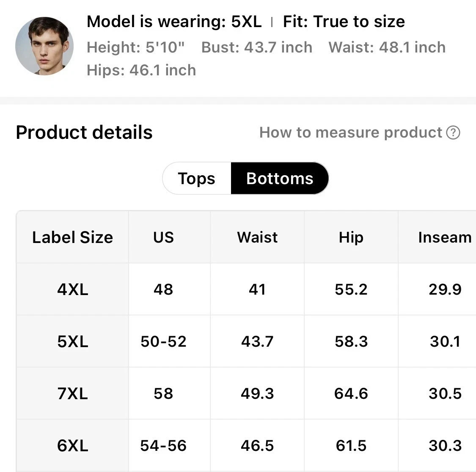This screenshot has width=476, height=472.
Task: Select the 5XL label size row
Action: (72, 341)
